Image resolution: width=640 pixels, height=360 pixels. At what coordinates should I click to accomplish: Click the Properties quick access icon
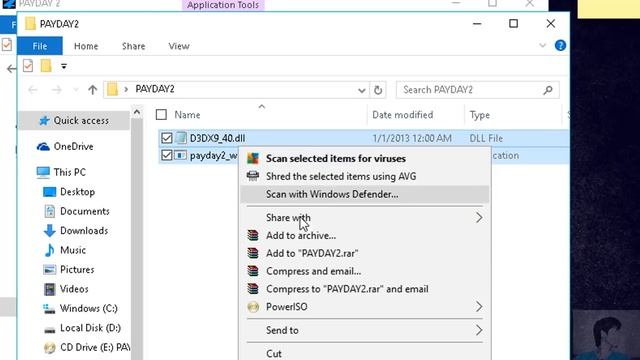coord(28,66)
